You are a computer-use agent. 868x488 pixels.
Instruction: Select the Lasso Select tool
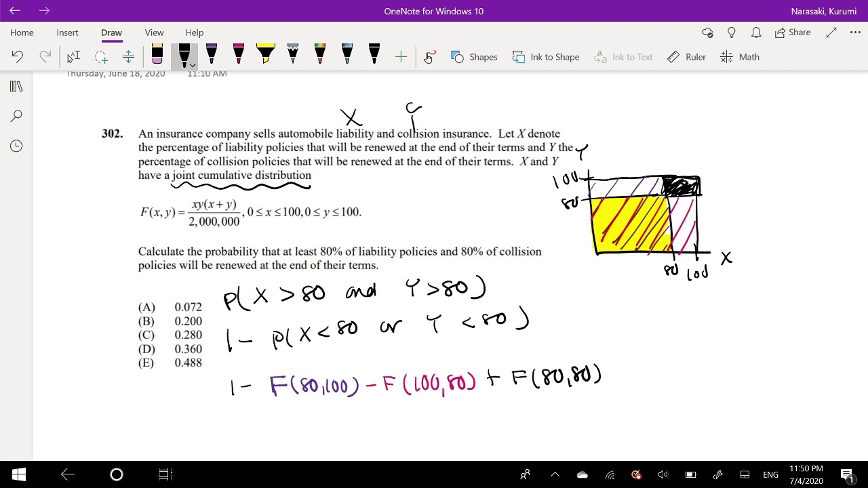click(101, 57)
